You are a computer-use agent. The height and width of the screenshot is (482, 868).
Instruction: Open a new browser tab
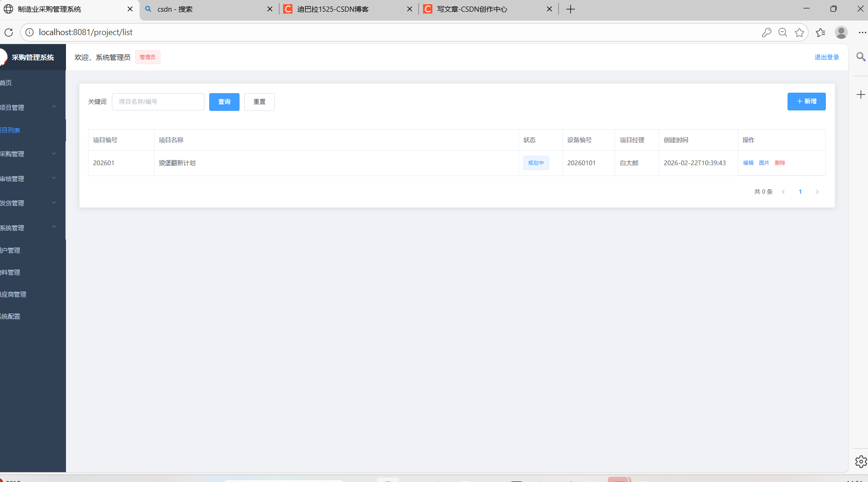[x=570, y=9]
